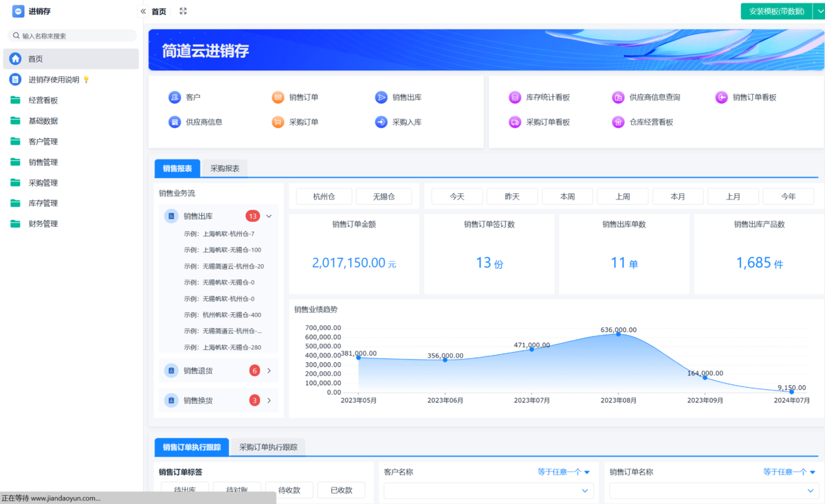Image resolution: width=825 pixels, height=504 pixels.
Task: Switch to the 采购报表 tab
Action: 225,168
